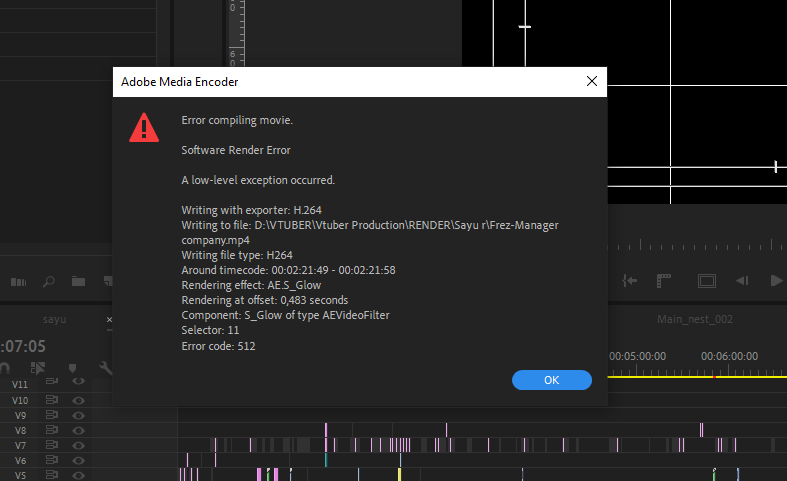Add marker using timeline marker icon

[72, 368]
